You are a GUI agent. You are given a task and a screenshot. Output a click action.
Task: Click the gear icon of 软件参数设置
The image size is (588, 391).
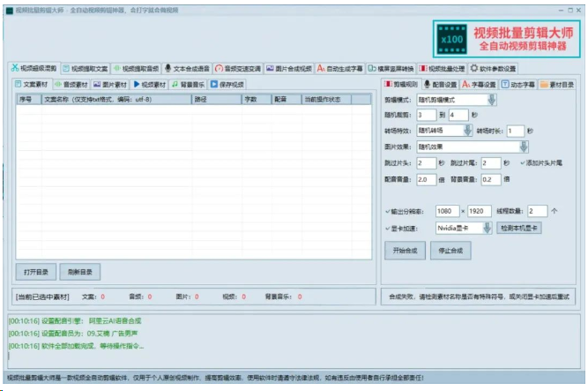[474, 68]
